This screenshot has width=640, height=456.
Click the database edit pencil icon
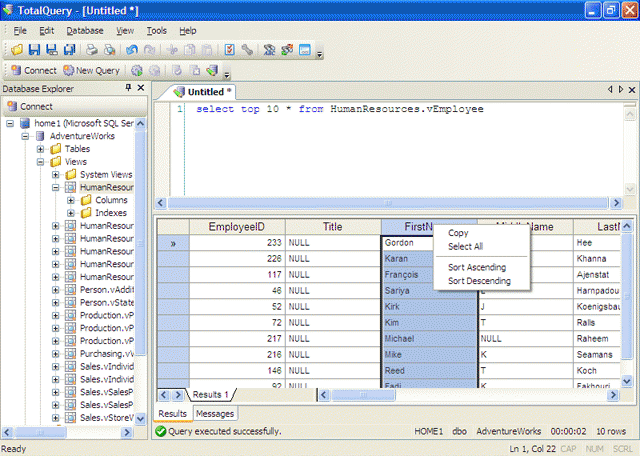212,71
